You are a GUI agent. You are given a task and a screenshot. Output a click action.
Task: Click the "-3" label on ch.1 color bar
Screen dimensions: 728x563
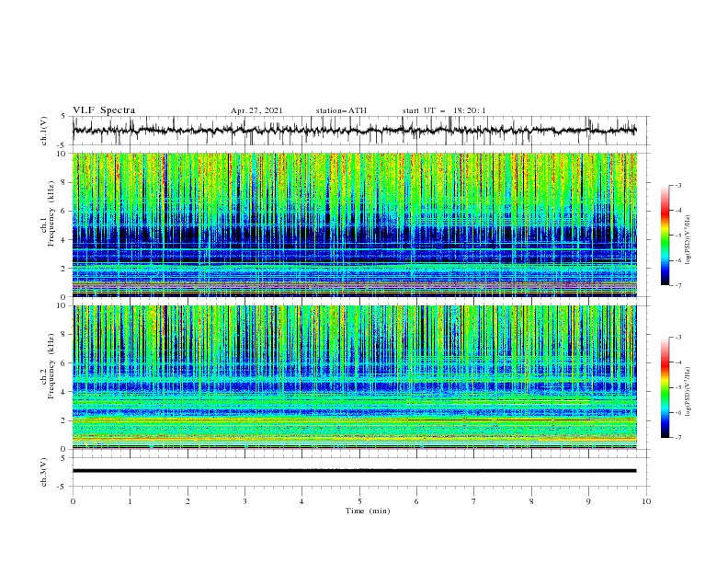678,185
